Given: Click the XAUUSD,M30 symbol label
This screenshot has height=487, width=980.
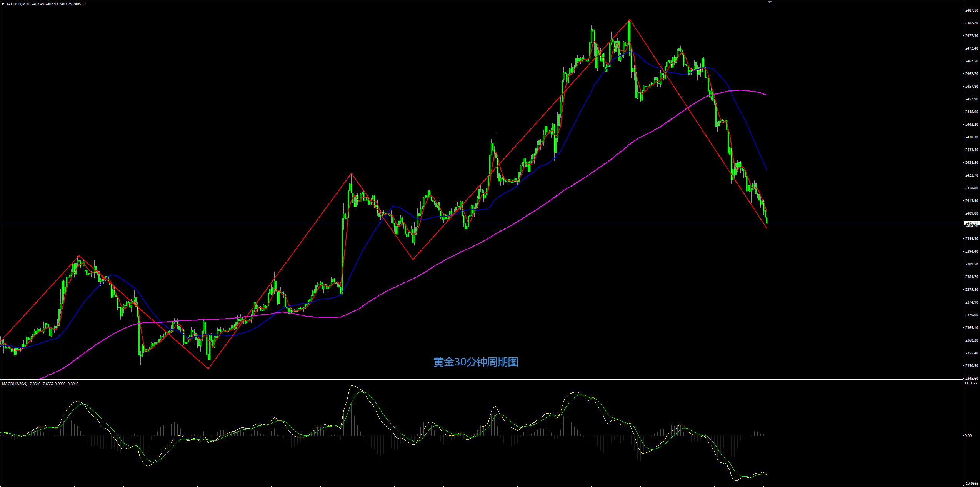Looking at the screenshot, I should [18, 4].
